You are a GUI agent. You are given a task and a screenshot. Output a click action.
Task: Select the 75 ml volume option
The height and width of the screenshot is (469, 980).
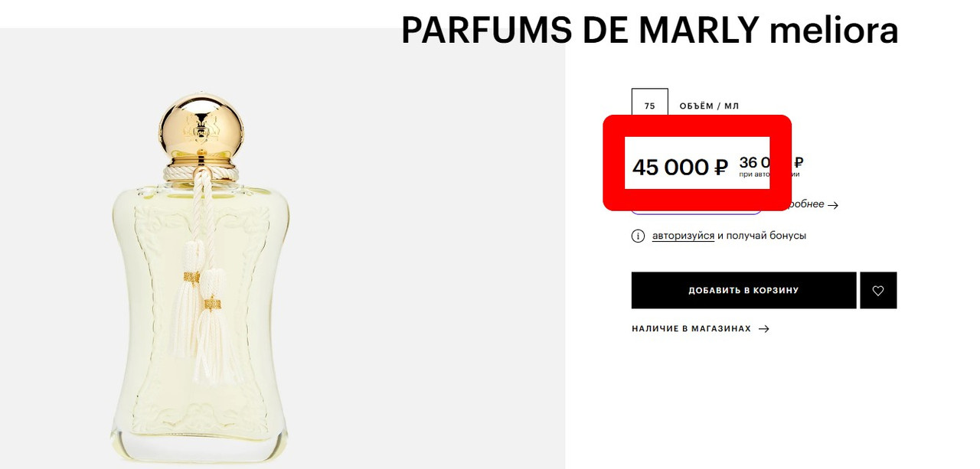pos(650,106)
